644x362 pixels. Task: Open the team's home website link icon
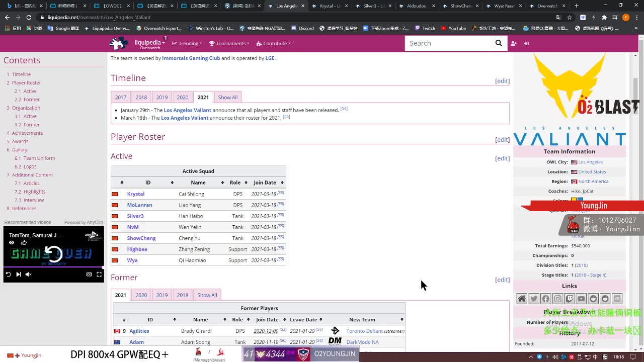(522, 299)
